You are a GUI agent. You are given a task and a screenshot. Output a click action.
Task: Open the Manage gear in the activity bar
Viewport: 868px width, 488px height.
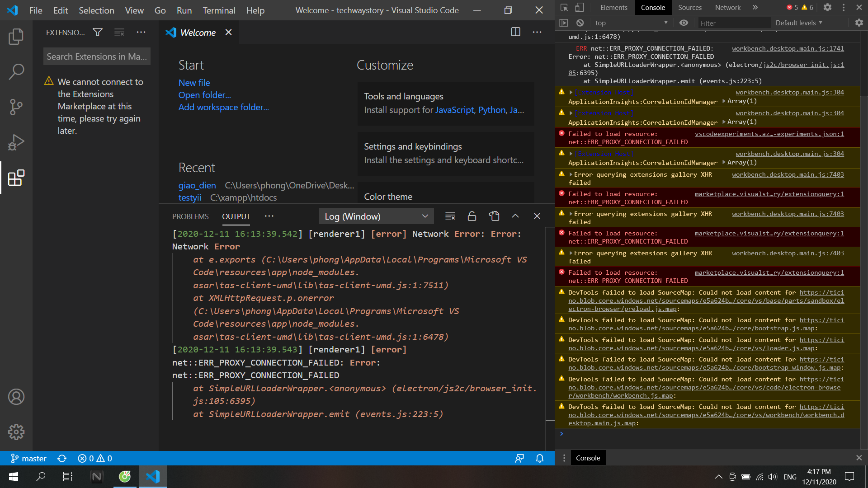[x=16, y=432]
